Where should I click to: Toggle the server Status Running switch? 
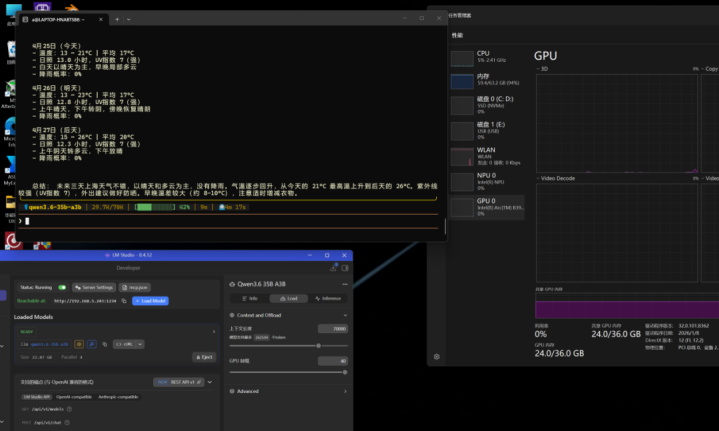pyautogui.click(x=61, y=287)
